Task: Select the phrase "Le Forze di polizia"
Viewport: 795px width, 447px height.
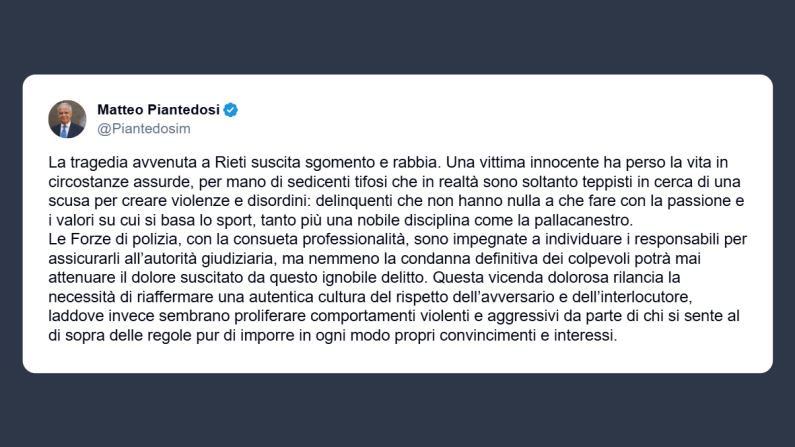Action: tap(108, 240)
